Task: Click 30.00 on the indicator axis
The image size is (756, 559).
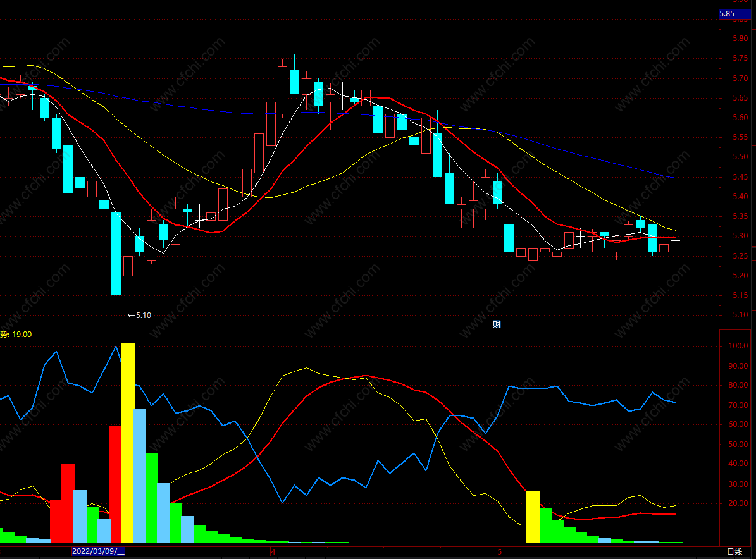Action: [738, 484]
